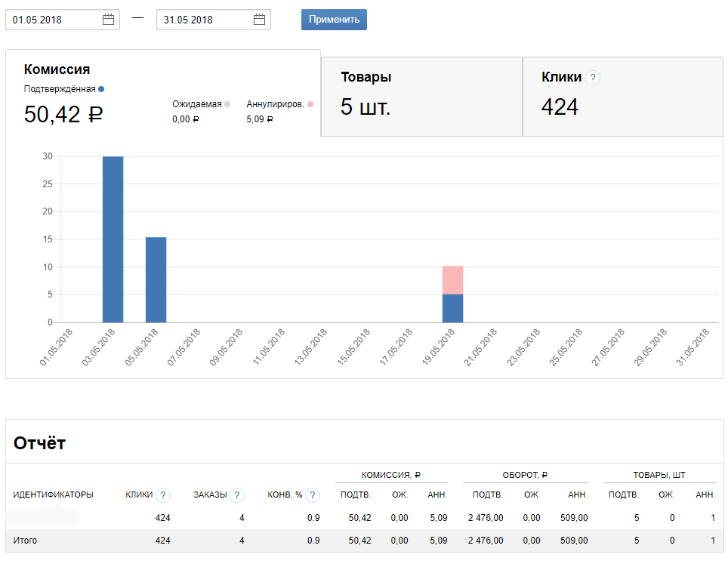Click the Идентификаторы column header
This screenshot has width=728, height=564.
click(x=54, y=495)
